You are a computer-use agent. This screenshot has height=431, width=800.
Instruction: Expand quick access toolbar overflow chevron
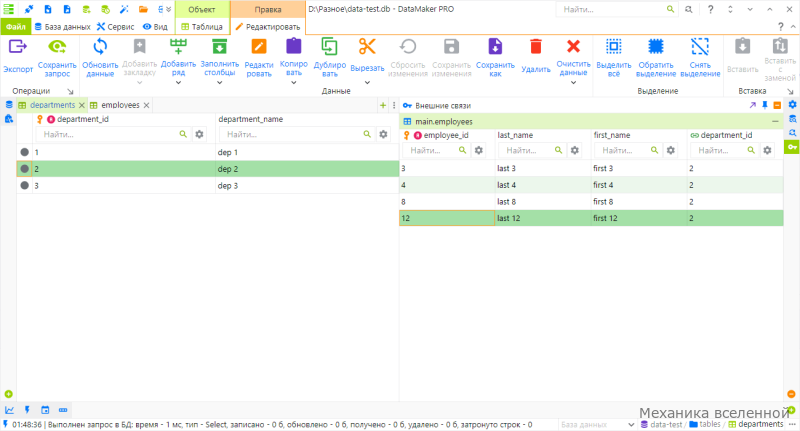click(169, 9)
